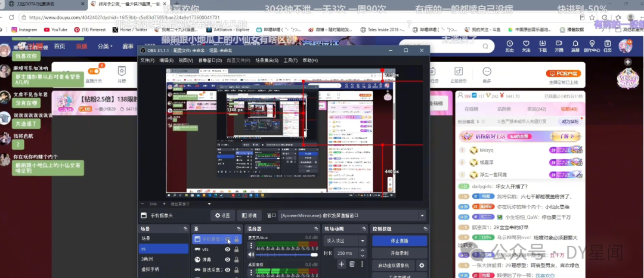Zoom in preview with plus icon
This screenshot has width=644, height=278.
164,203
